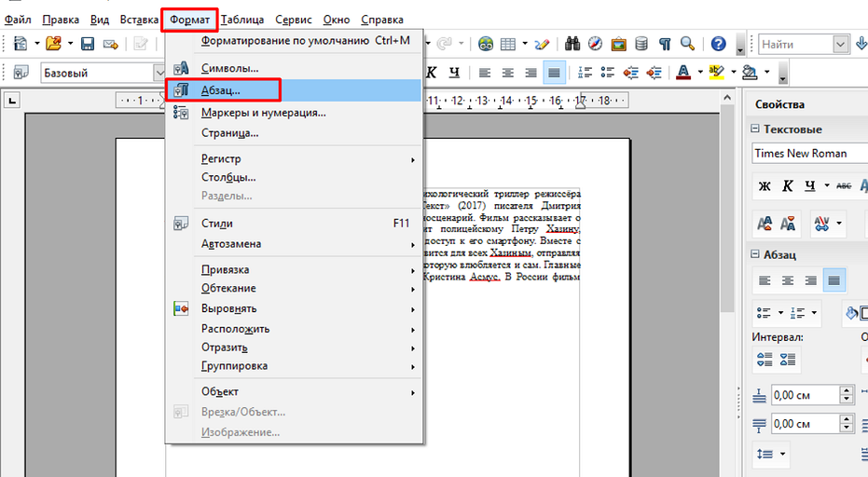
Task: Click Маркеры и нумерация... entry
Action: point(263,113)
